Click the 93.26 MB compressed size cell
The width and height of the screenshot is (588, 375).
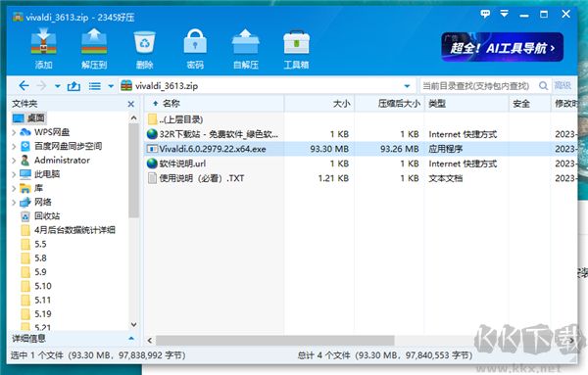[400, 149]
